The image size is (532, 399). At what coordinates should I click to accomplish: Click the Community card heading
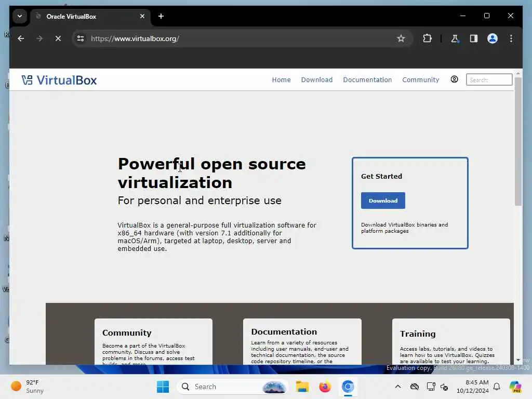coord(127,333)
